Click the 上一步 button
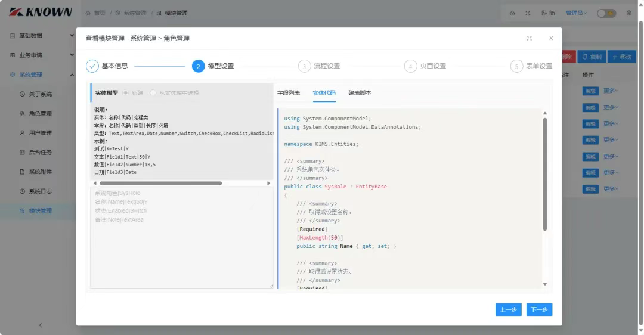 click(x=509, y=309)
